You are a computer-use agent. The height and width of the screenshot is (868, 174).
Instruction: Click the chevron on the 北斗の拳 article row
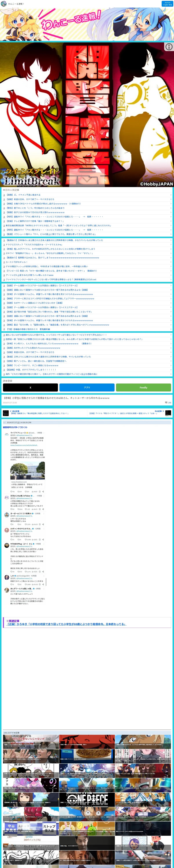(x=171, y=325)
